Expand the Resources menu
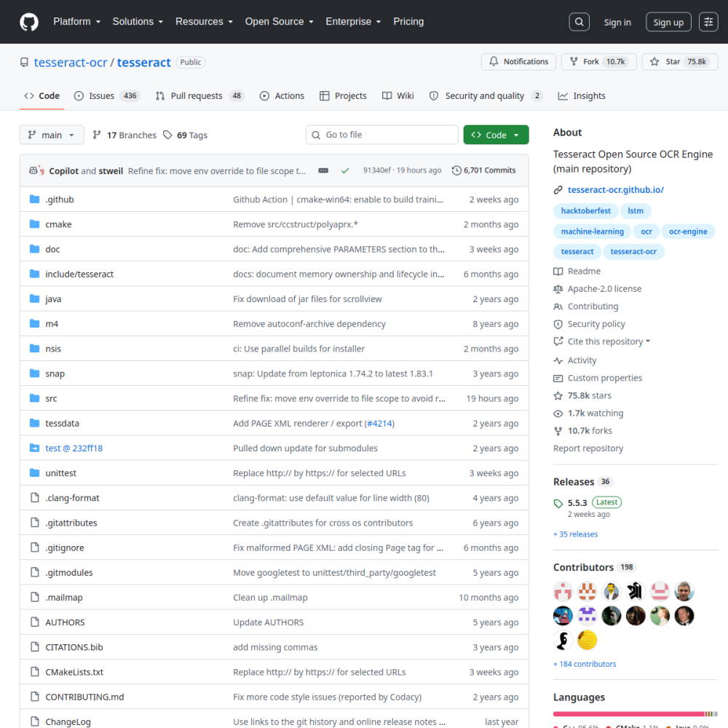 [204, 22]
